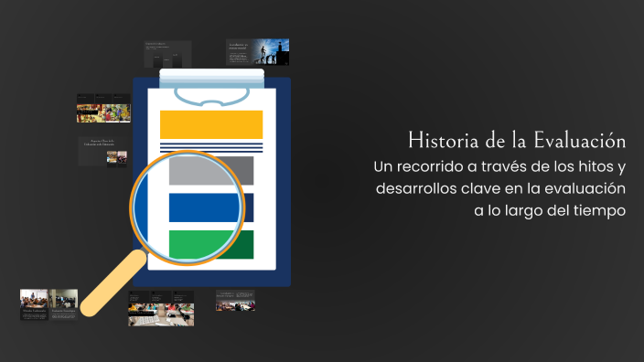
Task: Open the slide thumbnail with students taking a test
Action: click(x=161, y=308)
